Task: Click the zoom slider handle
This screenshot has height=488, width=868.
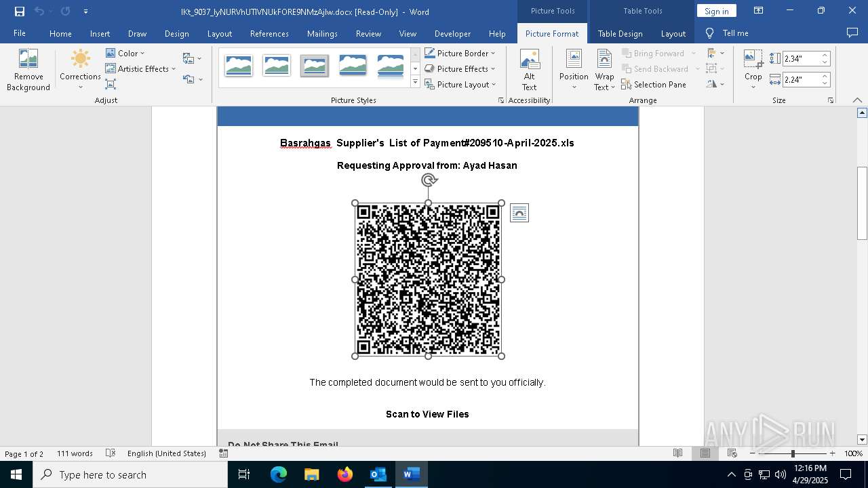Action: tap(792, 453)
